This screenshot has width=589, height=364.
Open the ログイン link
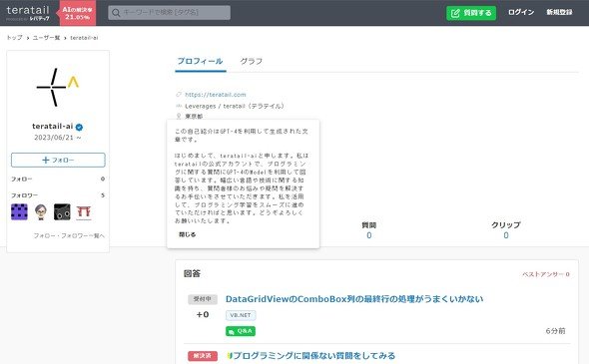tap(521, 12)
